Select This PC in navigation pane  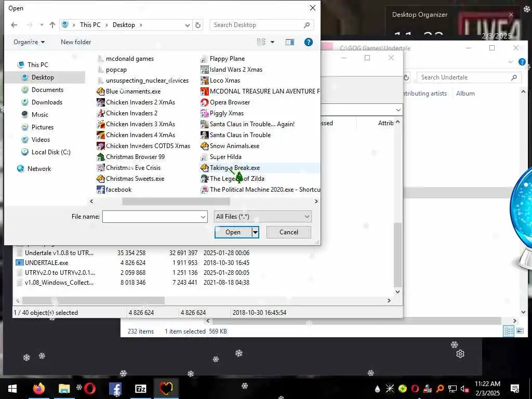[37, 64]
